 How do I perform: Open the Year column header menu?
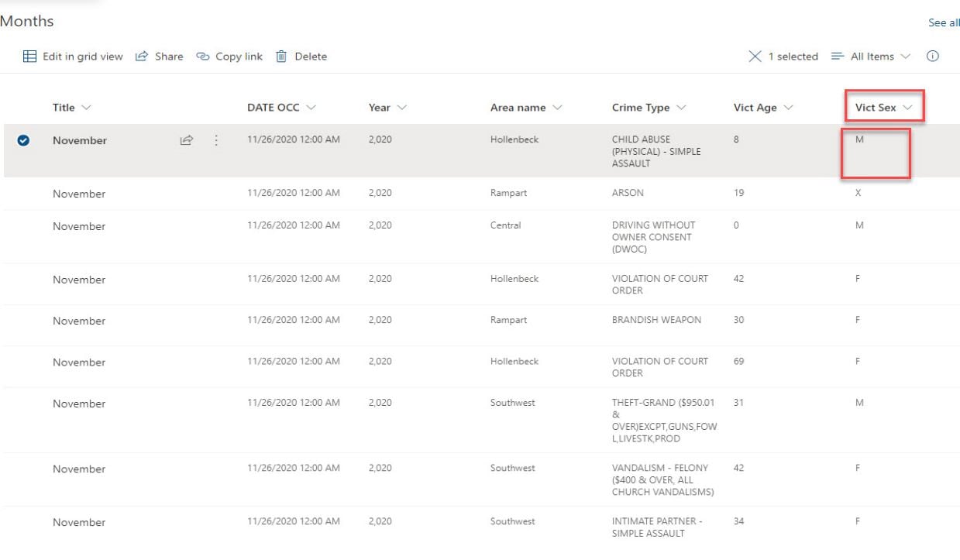tap(387, 108)
